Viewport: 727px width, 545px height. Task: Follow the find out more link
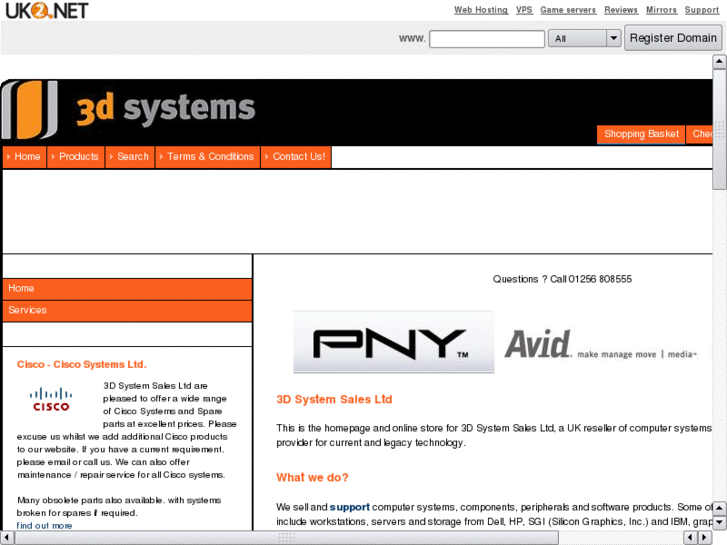pos(45,526)
